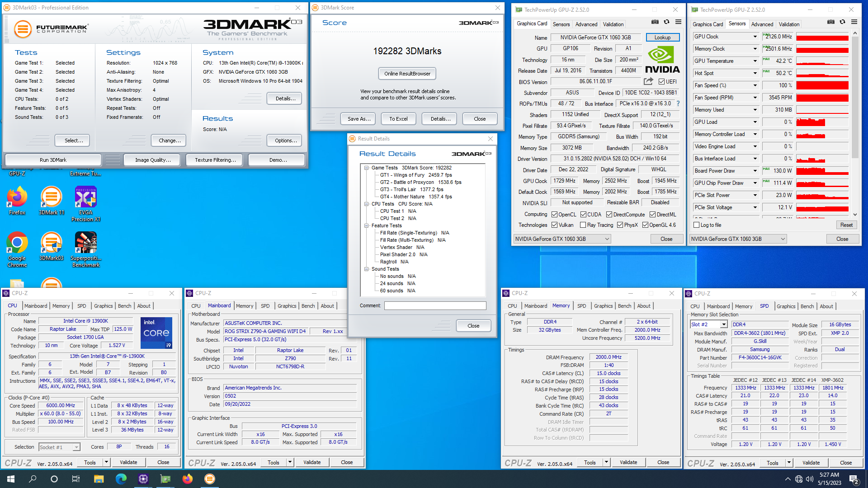Click the refresh icon in GPU-Z Sensors window

pos(842,22)
